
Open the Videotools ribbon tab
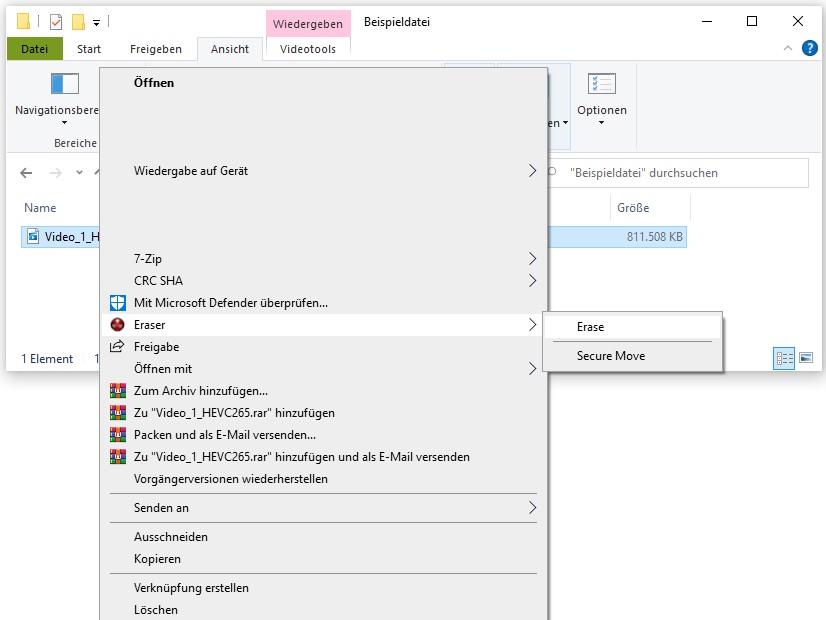[x=308, y=49]
